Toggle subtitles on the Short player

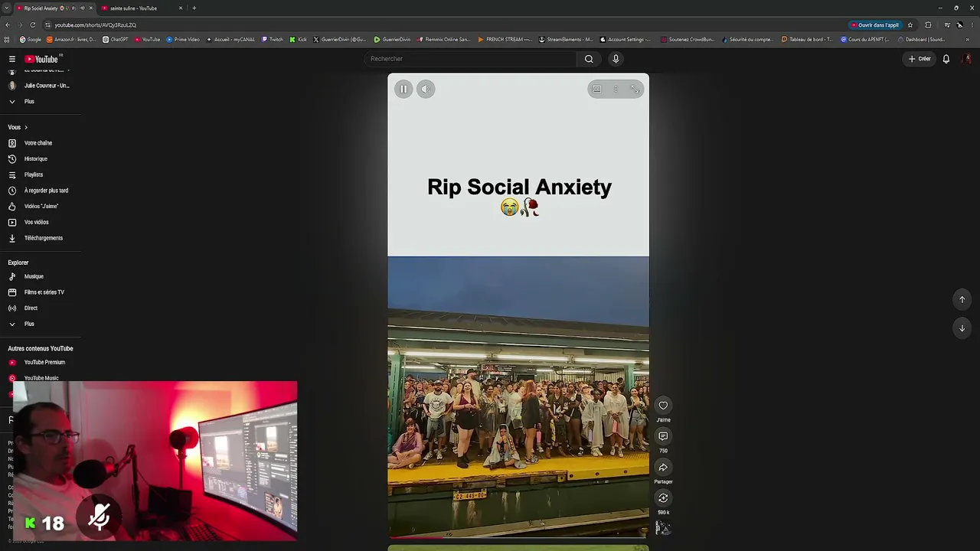[596, 89]
